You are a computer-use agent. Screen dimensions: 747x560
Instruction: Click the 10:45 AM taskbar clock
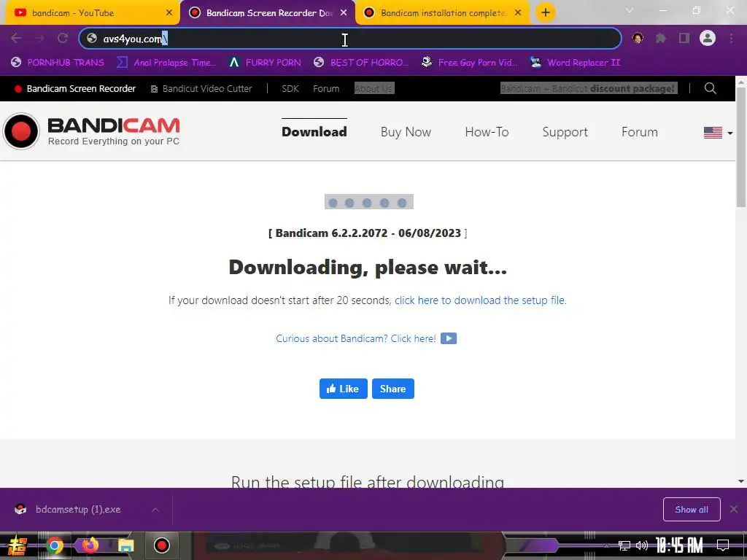pos(679,545)
